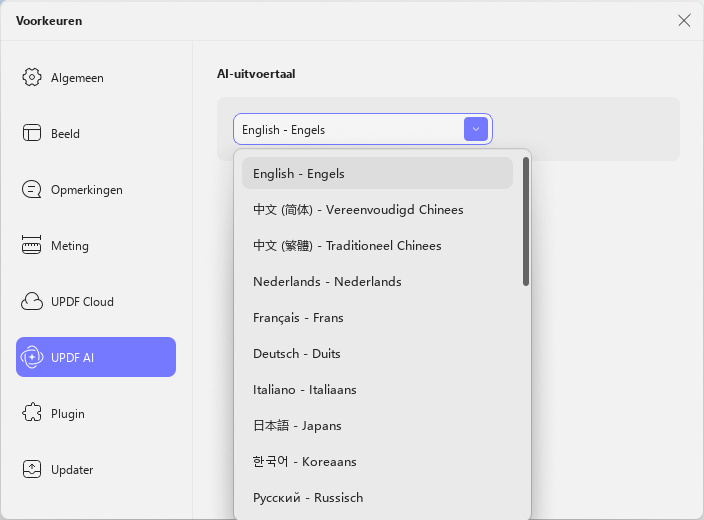Switch to the Beeld tab
The image size is (704, 520).
click(x=96, y=133)
